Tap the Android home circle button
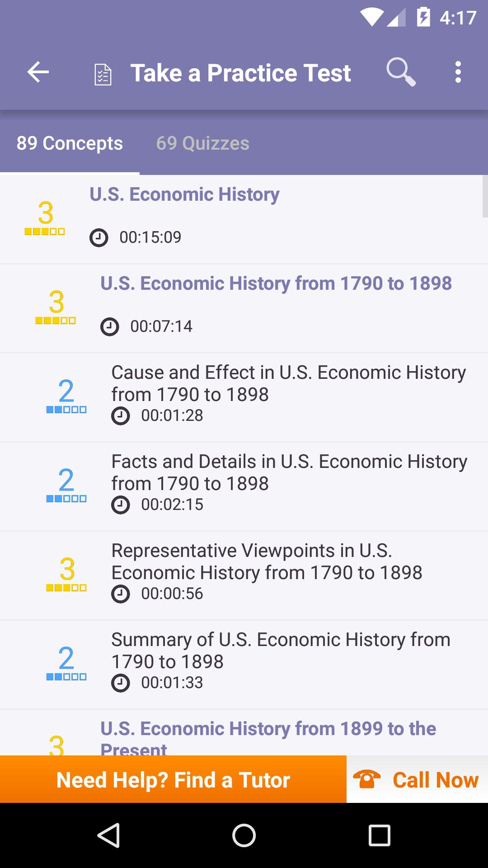 [244, 835]
